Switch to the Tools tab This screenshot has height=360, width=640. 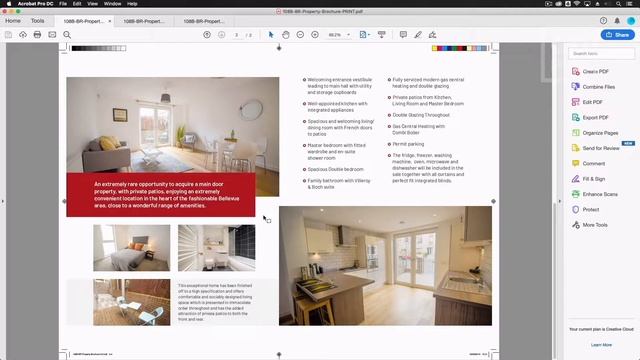(38, 20)
